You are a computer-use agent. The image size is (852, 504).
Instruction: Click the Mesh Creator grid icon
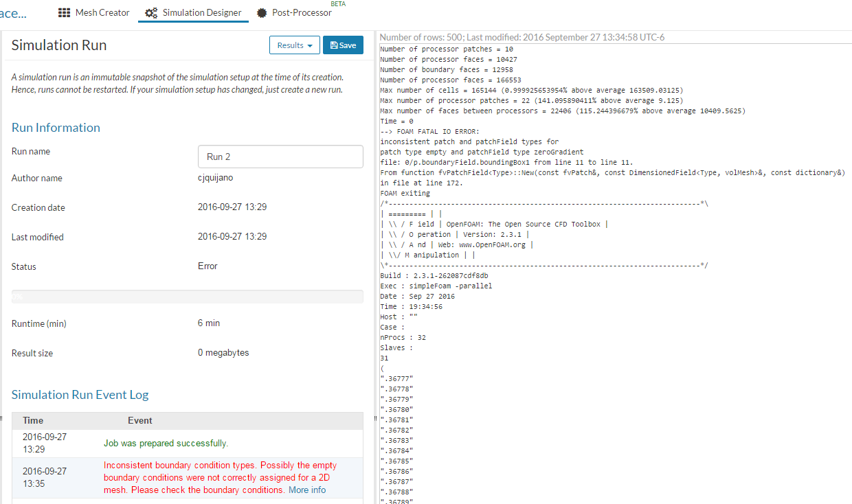click(64, 12)
